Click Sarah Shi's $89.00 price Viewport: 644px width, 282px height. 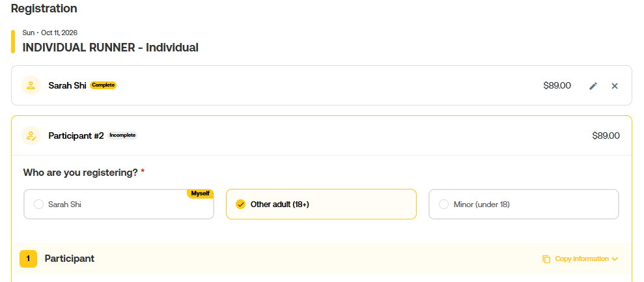[557, 85]
